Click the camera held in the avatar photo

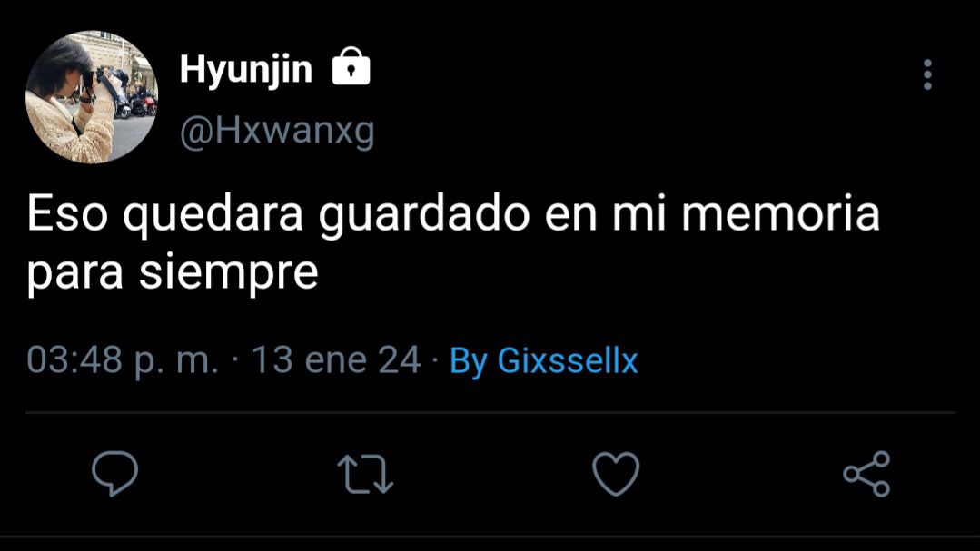pos(89,79)
